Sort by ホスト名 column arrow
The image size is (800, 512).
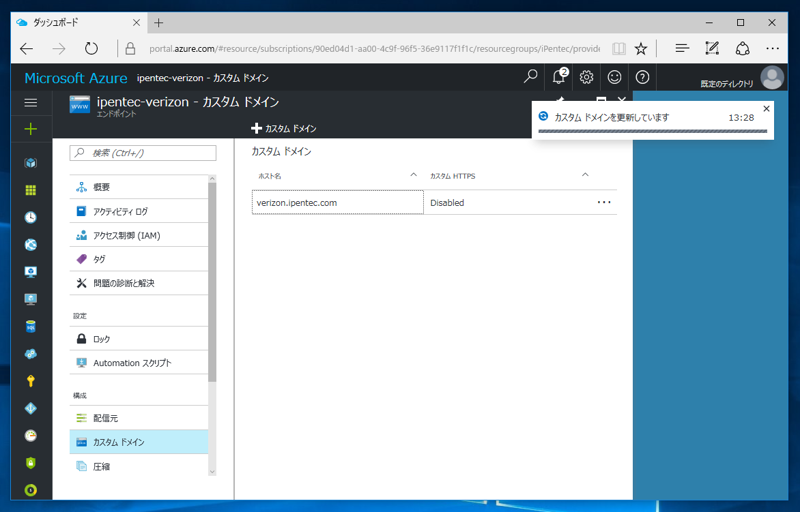(414, 175)
